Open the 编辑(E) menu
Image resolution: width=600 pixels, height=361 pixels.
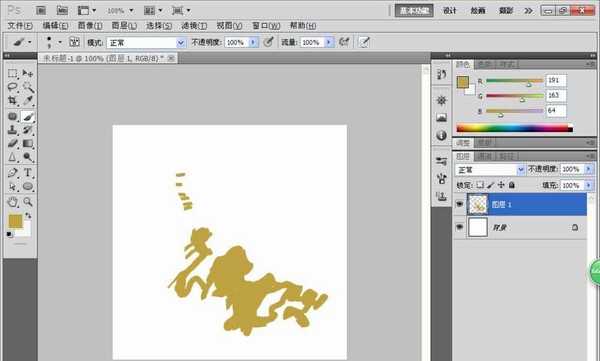point(55,26)
